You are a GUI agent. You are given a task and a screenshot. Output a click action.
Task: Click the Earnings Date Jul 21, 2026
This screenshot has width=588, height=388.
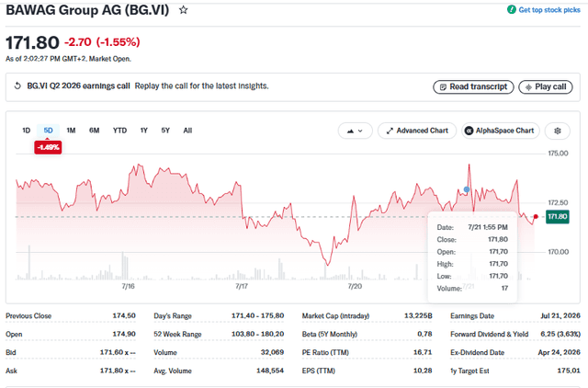560,316
